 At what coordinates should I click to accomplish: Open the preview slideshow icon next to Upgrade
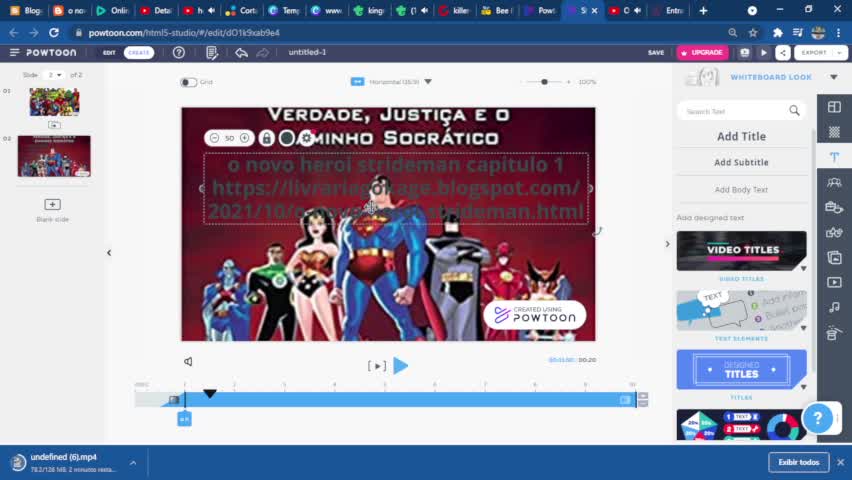tap(744, 53)
